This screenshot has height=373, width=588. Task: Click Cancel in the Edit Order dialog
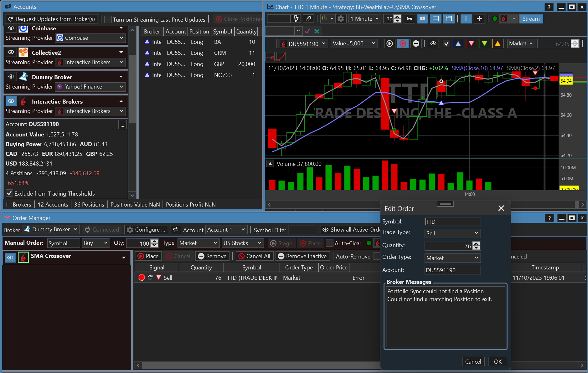pos(473,361)
